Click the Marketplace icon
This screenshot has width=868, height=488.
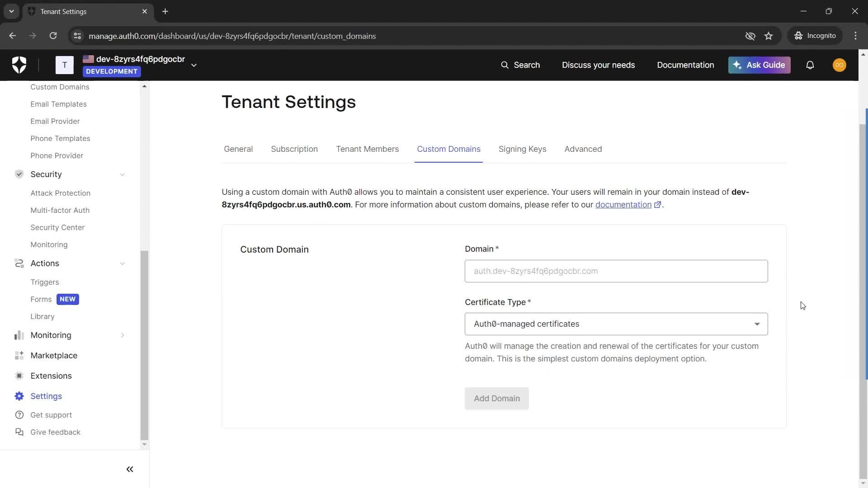(19, 355)
